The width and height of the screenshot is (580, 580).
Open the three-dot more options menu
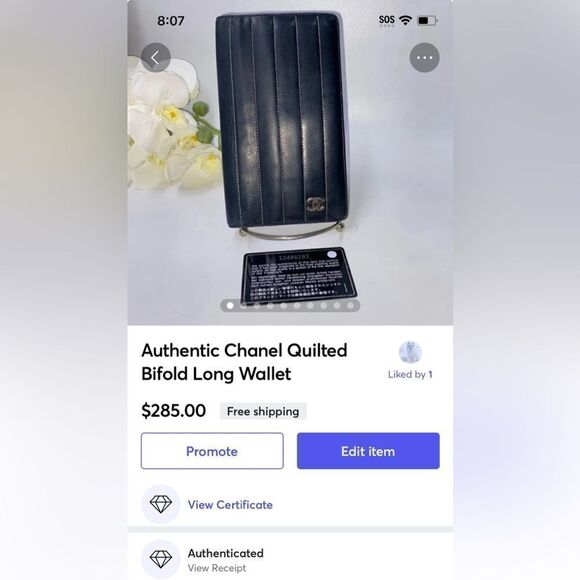(424, 57)
